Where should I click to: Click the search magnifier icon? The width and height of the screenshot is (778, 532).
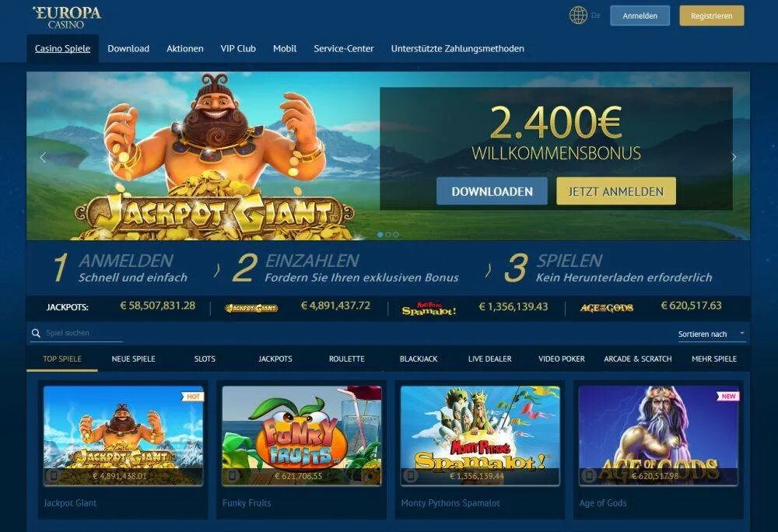coord(36,333)
